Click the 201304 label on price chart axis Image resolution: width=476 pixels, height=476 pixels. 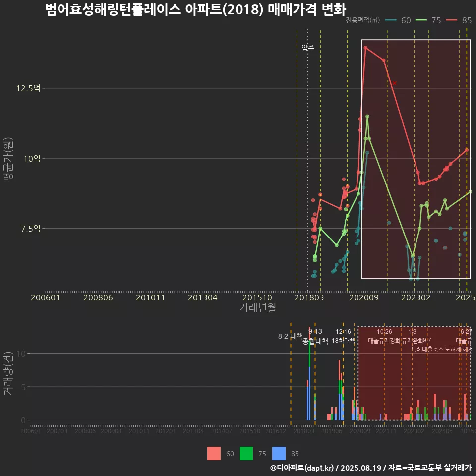202,297
